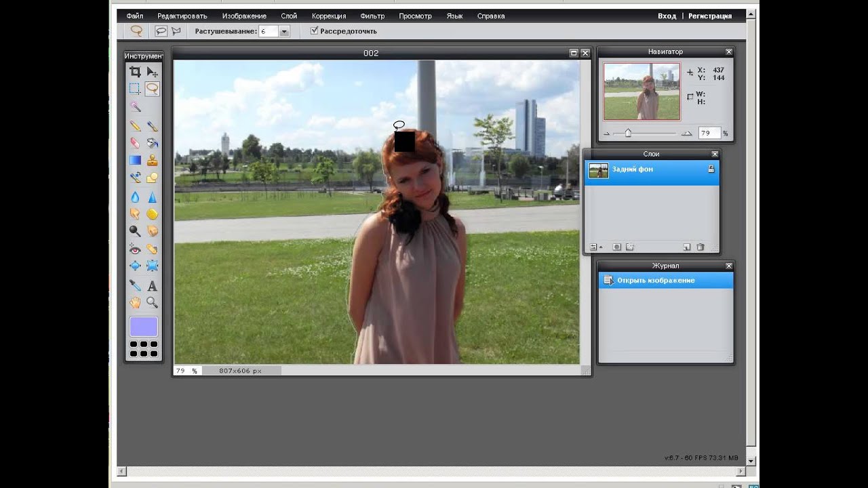Click the Navigator zoom percent field
The image size is (868, 488).
point(709,134)
